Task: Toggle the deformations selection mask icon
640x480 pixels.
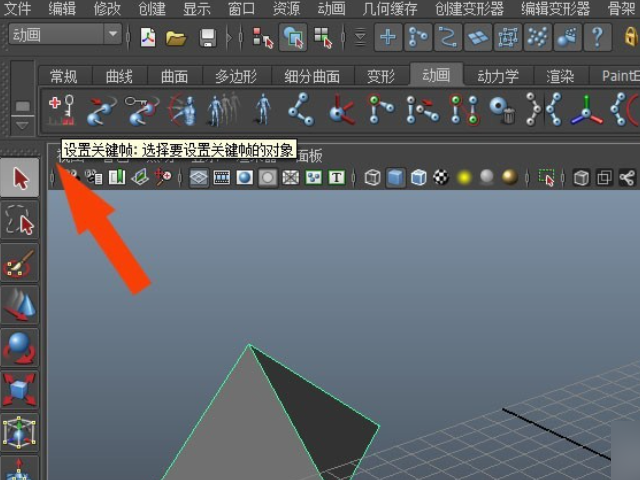Action: point(507,38)
